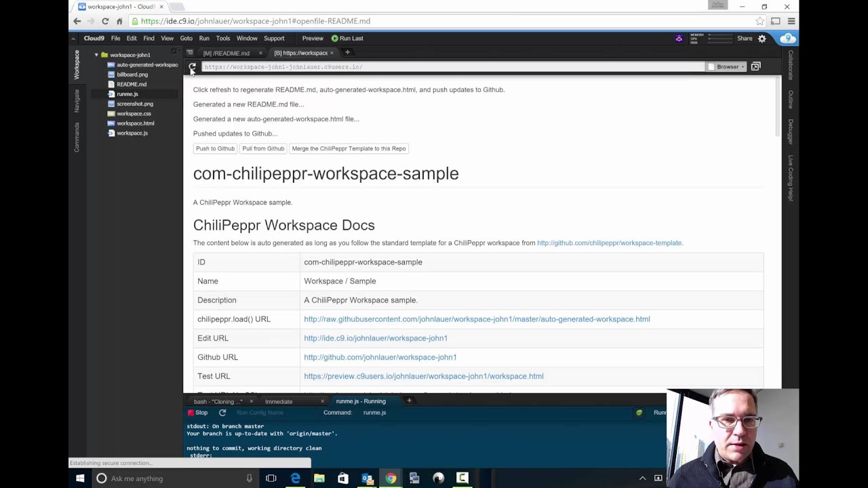
Task: Select runme.js in the file tree
Action: click(x=127, y=94)
